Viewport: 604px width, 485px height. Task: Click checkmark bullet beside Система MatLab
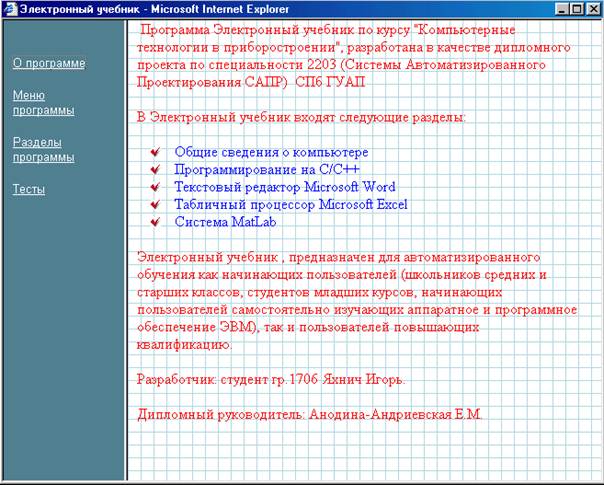(x=155, y=222)
